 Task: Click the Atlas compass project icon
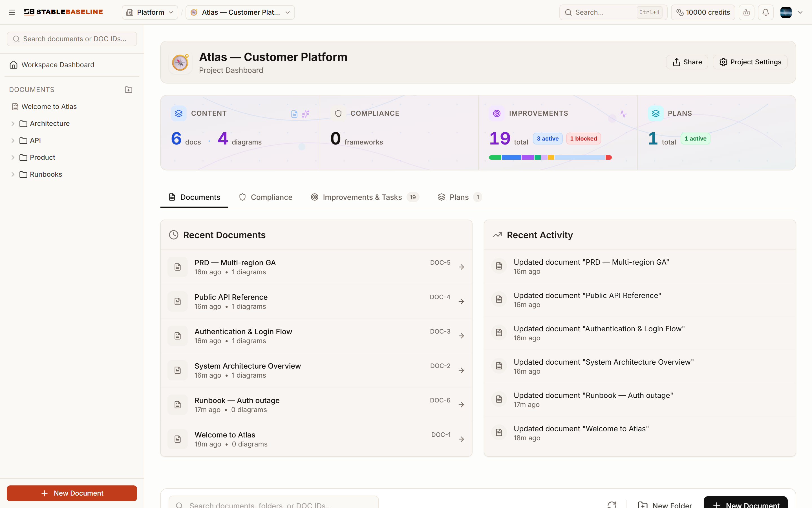pyautogui.click(x=180, y=62)
